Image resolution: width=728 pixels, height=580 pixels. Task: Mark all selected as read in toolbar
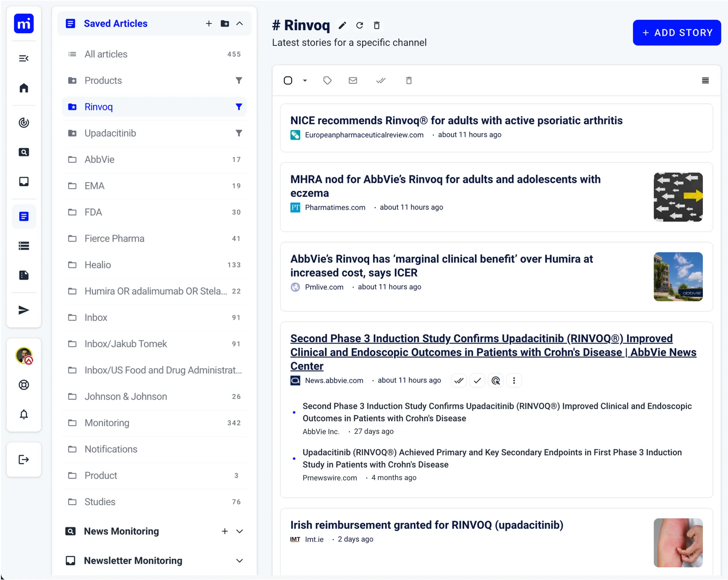pos(381,80)
